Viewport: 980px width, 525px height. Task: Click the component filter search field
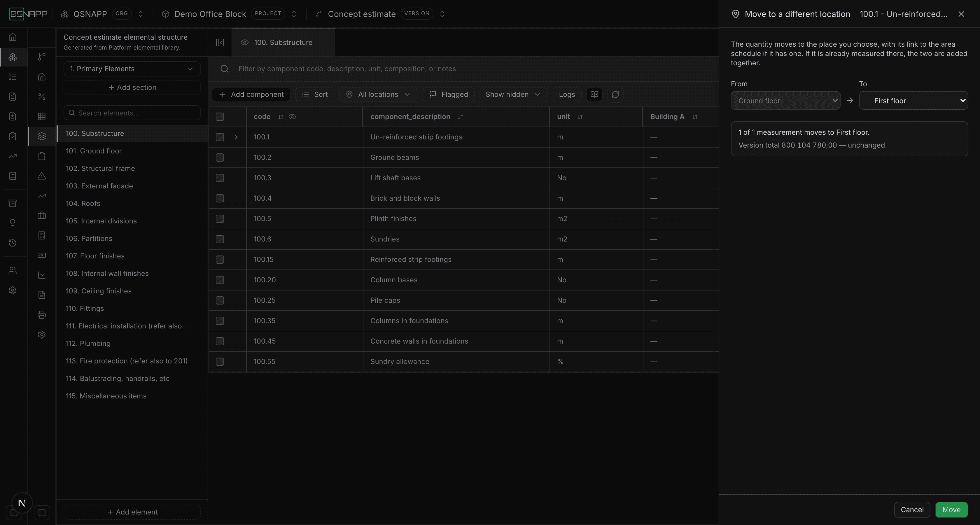464,69
